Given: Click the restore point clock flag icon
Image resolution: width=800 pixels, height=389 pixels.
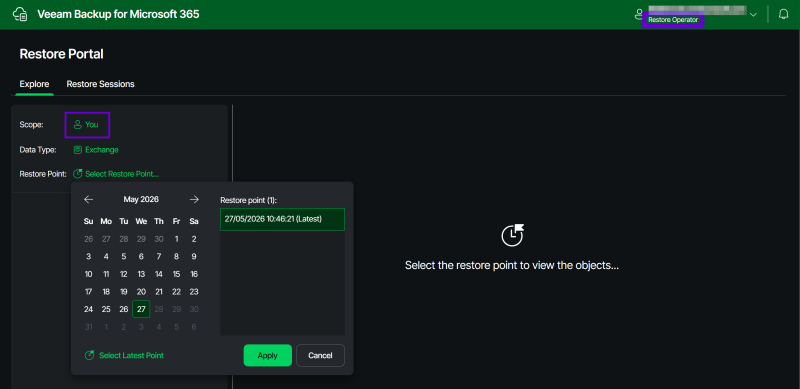Looking at the screenshot, I should coord(512,235).
